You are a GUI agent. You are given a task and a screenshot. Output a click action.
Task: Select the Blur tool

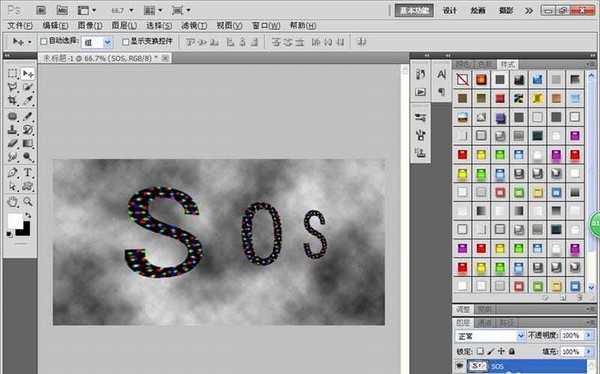pyautogui.click(x=13, y=157)
